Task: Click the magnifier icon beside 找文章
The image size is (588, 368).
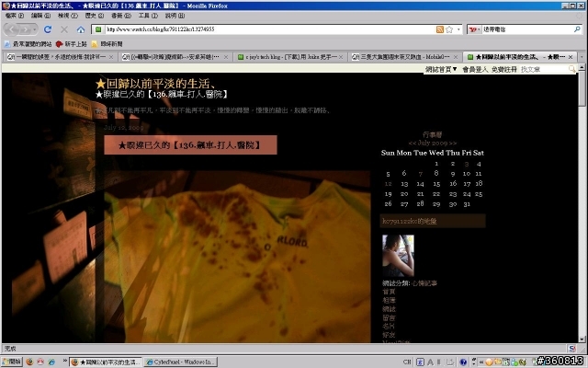Action: click(571, 70)
